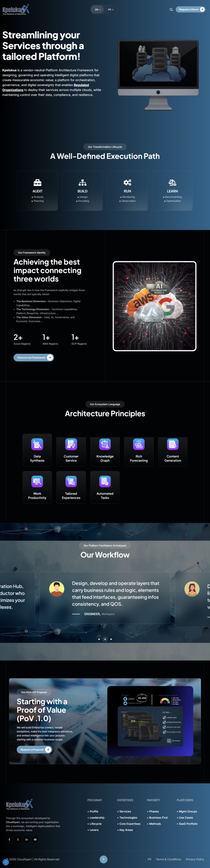Click the Content Generation icon
This screenshot has height=868, width=210.
[x=173, y=444]
